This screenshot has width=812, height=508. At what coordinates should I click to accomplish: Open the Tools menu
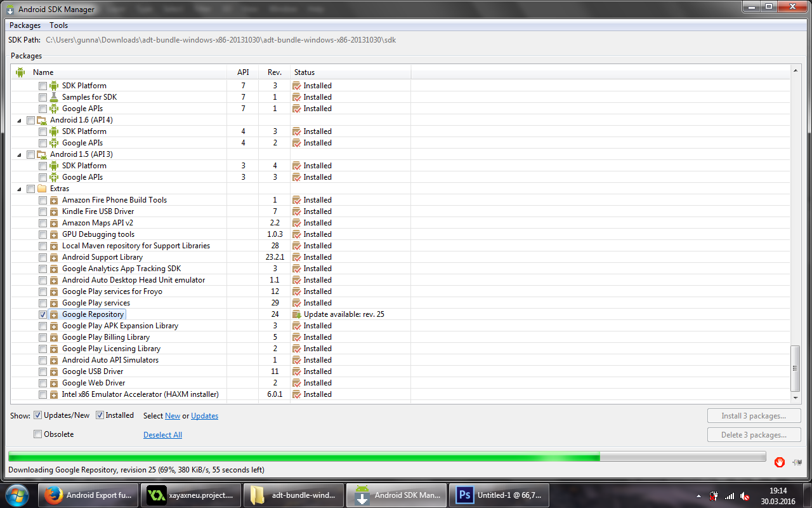(x=58, y=25)
